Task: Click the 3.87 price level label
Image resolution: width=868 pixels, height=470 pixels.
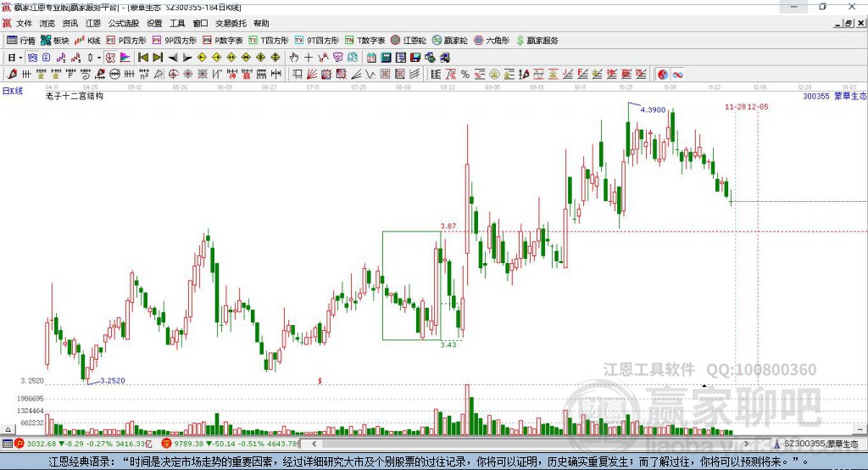Action: (x=448, y=226)
